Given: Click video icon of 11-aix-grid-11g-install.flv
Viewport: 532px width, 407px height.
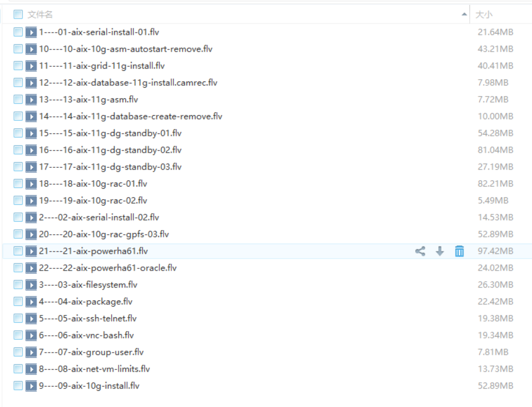Looking at the screenshot, I should click(31, 66).
